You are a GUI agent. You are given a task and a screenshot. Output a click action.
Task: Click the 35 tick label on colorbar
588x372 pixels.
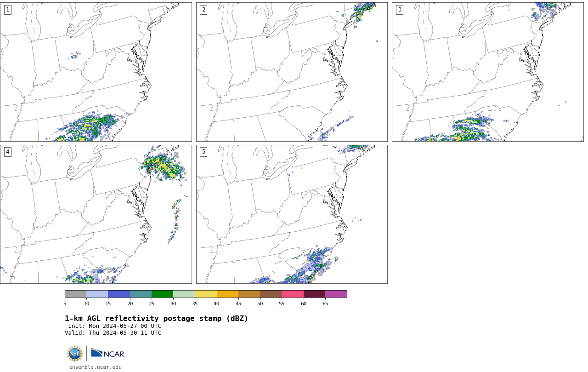pyautogui.click(x=195, y=303)
